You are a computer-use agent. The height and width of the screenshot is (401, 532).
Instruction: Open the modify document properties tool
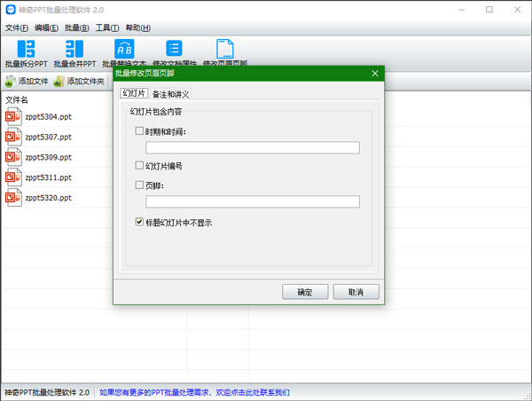(175, 51)
